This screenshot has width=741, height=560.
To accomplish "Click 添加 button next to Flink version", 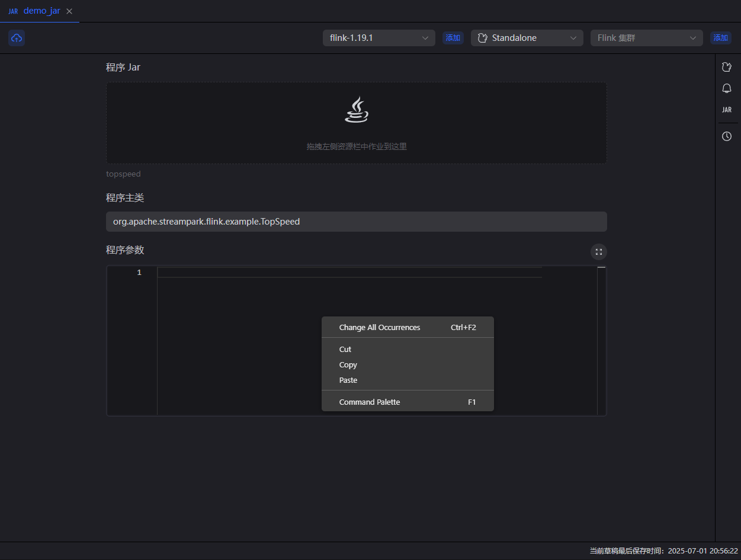I will click(x=453, y=38).
